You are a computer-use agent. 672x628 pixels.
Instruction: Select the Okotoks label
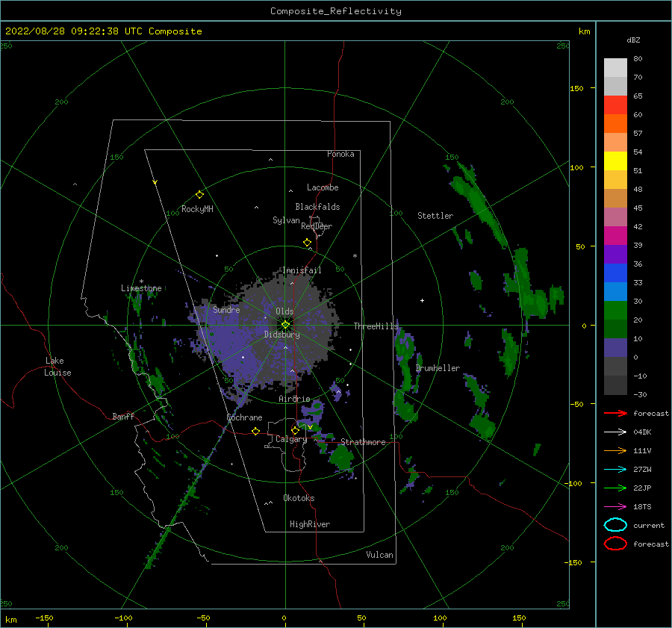pos(299,498)
